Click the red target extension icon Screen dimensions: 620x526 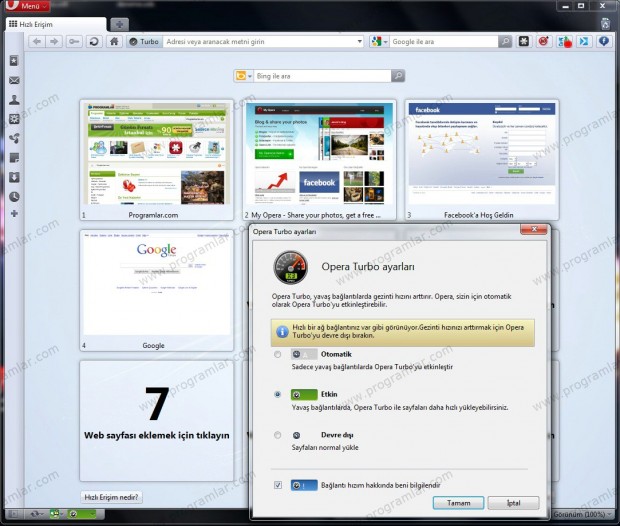pyautogui.click(x=544, y=41)
